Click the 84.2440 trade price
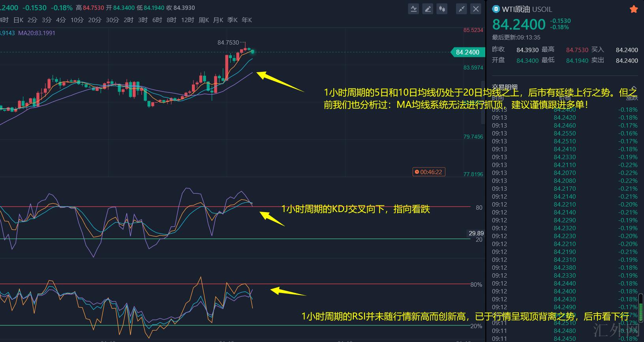 (565, 284)
